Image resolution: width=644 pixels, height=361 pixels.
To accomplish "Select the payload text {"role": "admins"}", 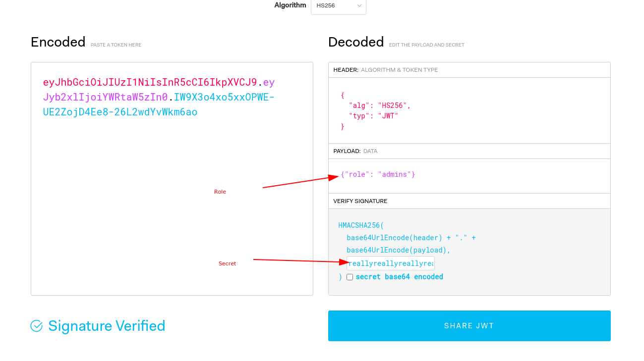I will pos(377,174).
